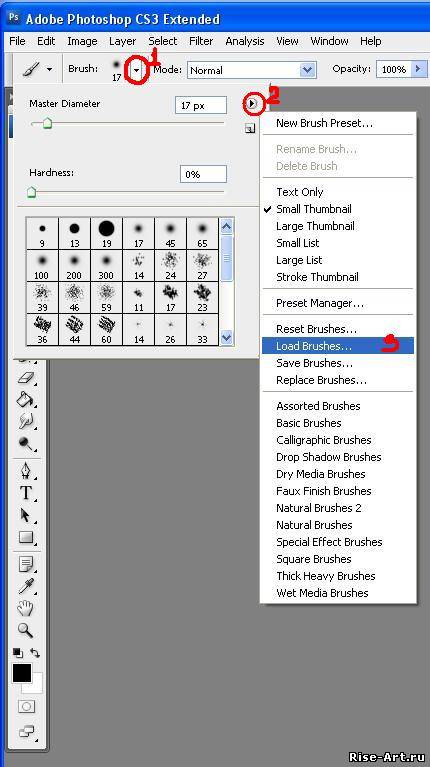This screenshot has width=430, height=767.
Task: Select the Eraser tool in toolbox
Action: click(27, 378)
